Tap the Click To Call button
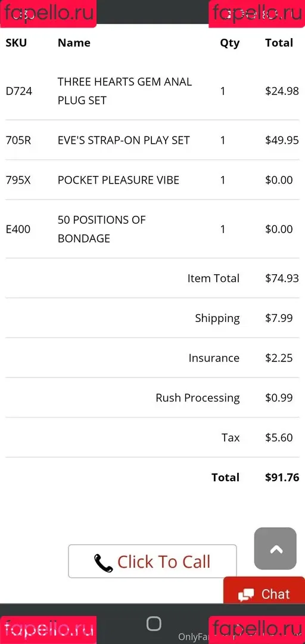305x644 pixels. click(152, 561)
